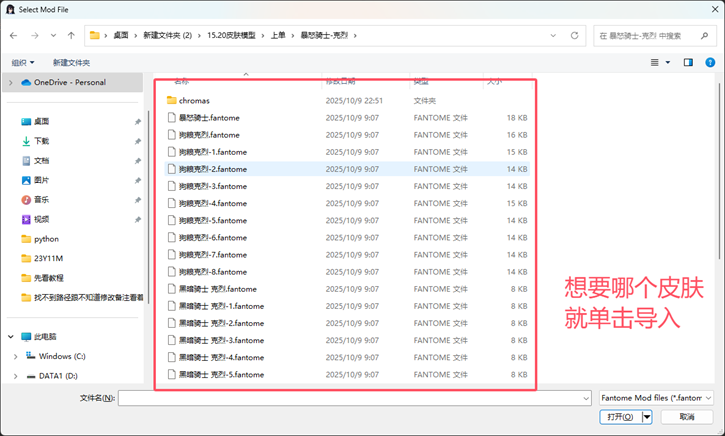725x436 pixels.
Task: Jump to 15.20皮肤模型 in the breadcrumb
Action: pos(231,36)
